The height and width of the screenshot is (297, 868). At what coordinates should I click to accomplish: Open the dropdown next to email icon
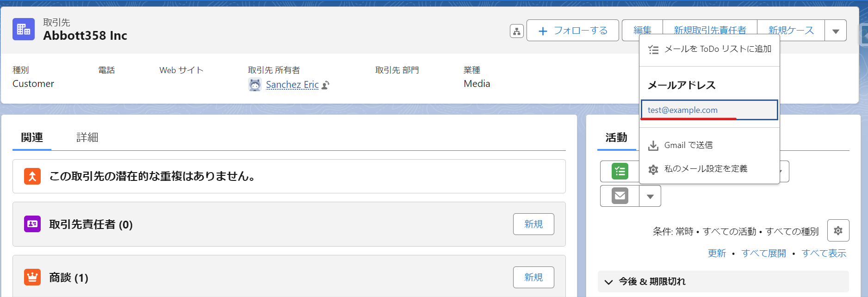[x=650, y=196]
